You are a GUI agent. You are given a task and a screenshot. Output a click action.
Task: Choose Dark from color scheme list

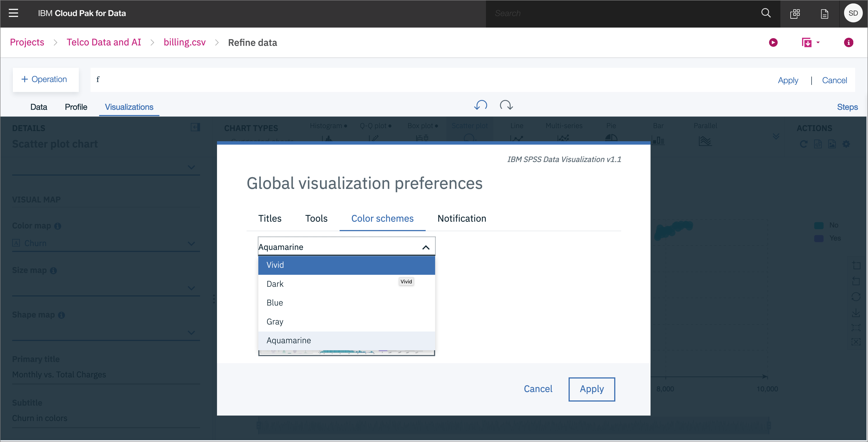click(346, 284)
